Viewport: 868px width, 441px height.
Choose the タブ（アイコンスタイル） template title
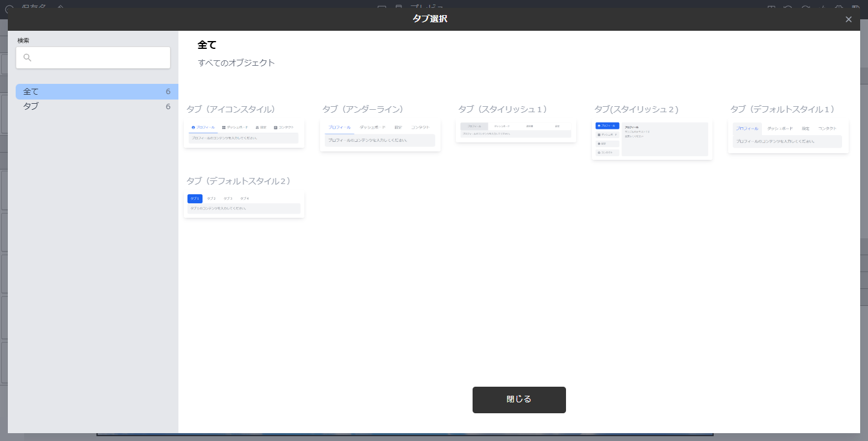point(231,109)
